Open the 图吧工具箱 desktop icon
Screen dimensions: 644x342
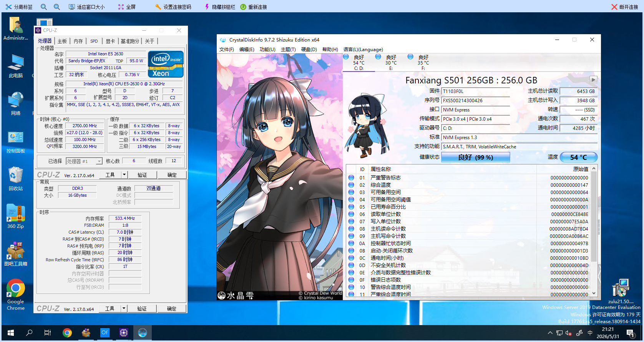pos(16,254)
